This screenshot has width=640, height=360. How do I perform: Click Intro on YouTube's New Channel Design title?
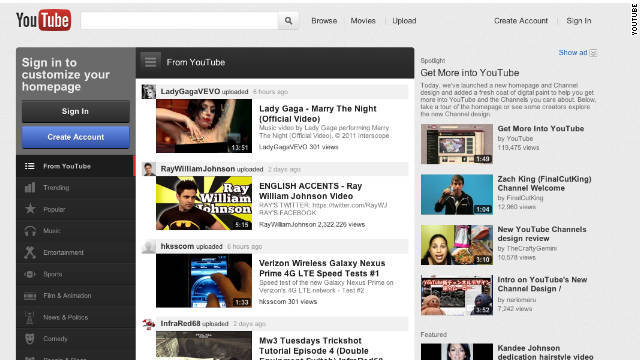542,284
